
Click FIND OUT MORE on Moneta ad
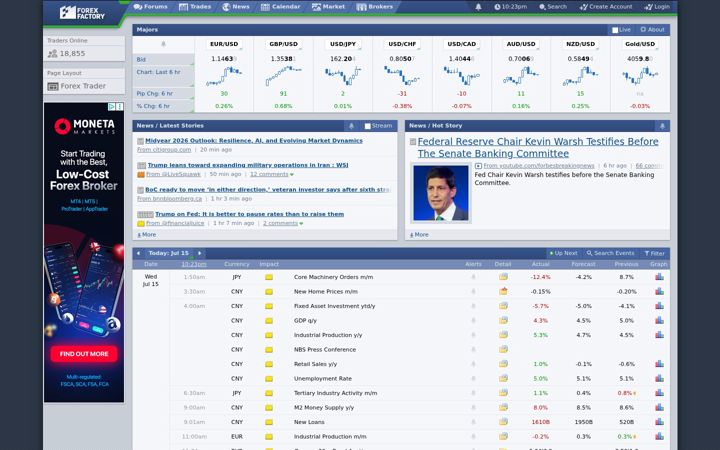84,354
